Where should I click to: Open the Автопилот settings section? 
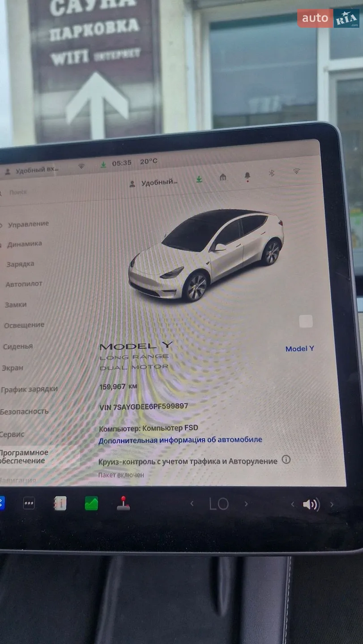coord(24,284)
